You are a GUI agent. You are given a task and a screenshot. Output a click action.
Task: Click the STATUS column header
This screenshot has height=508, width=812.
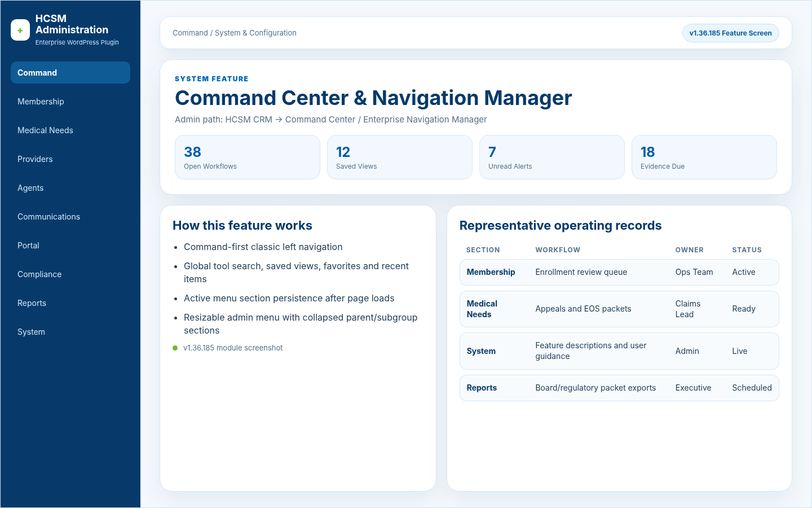click(747, 250)
